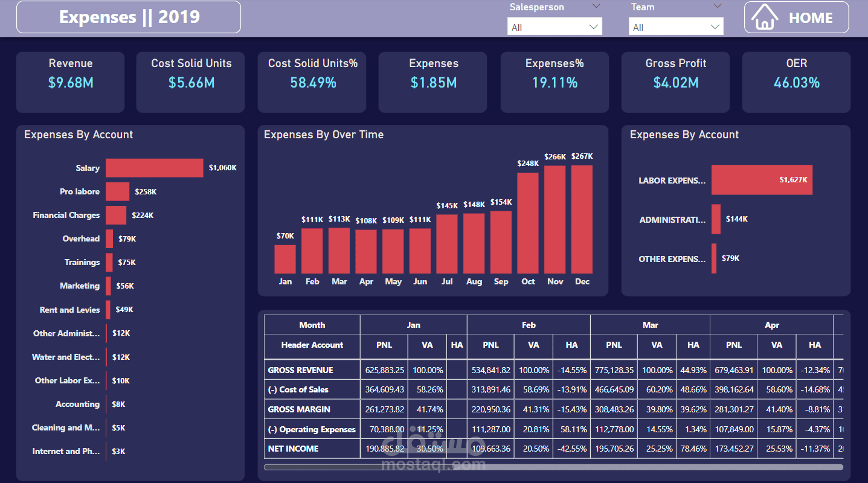Click the Feb month header in table
Viewport: 868px width, 483px height.
(529, 325)
